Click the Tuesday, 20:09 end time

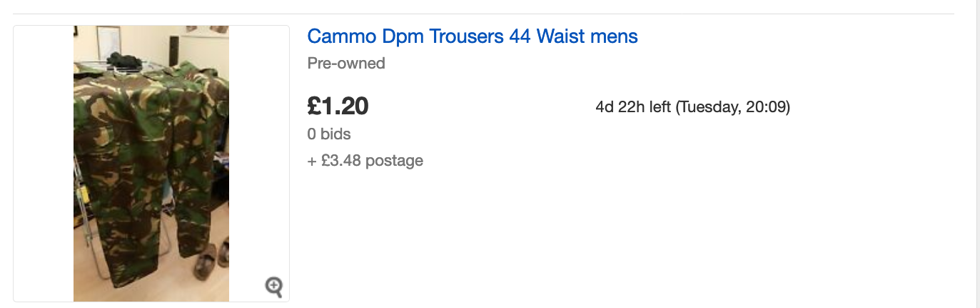point(733,107)
